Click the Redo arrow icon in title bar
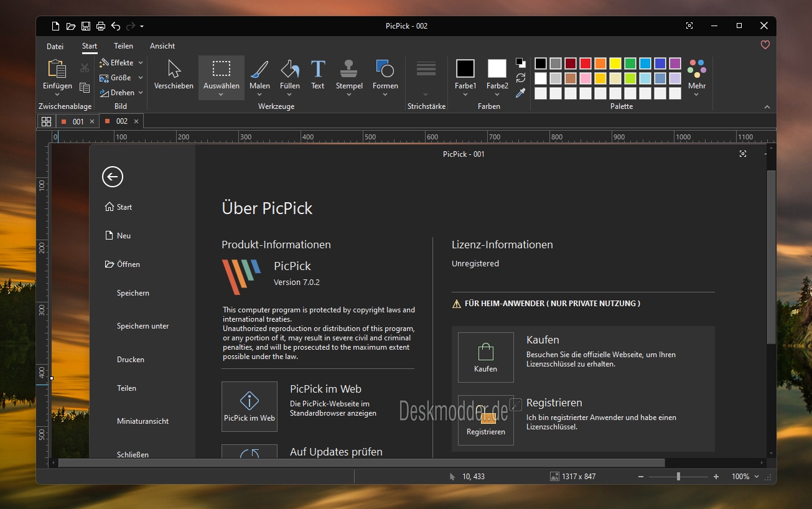Screen dimensions: 812x509 coord(131,26)
